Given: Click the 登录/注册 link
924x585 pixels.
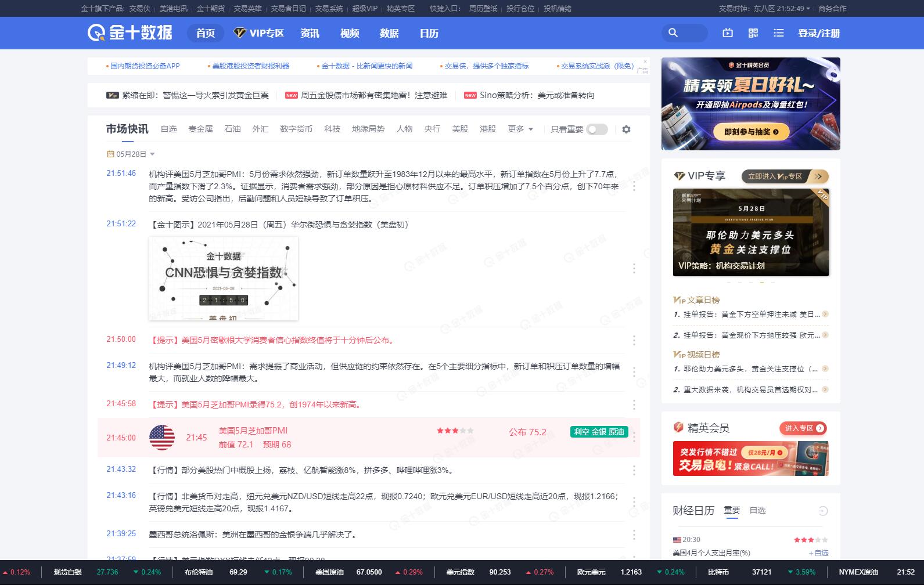Looking at the screenshot, I should coord(819,33).
